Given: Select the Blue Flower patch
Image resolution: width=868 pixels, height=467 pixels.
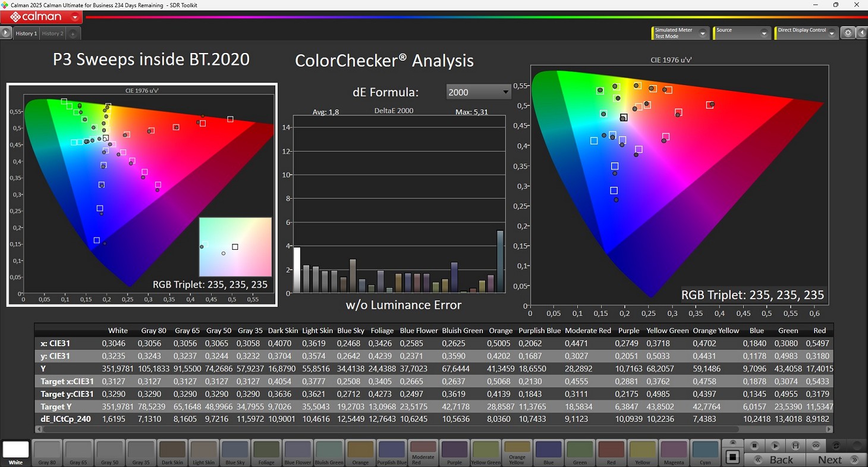Looking at the screenshot, I should (297, 453).
